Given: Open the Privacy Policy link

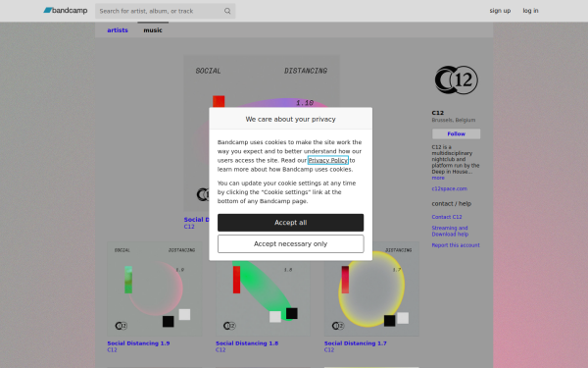Looking at the screenshot, I should coord(328,160).
